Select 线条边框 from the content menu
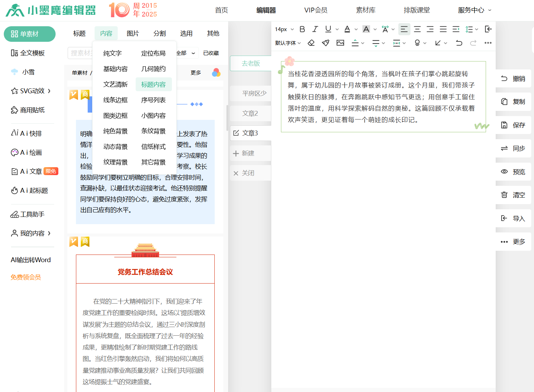Screen dimensions: 534x392 (116, 100)
